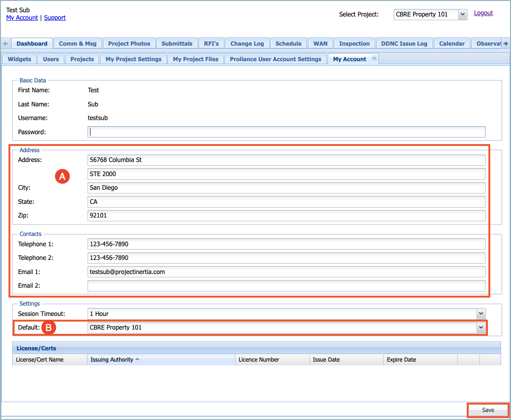Close the My Account tab
This screenshot has height=420, width=511.
pyautogui.click(x=374, y=58)
